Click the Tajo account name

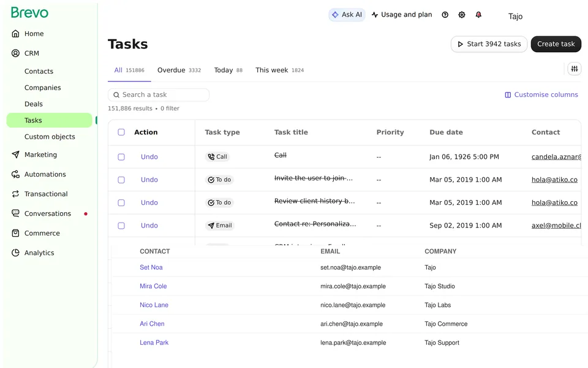[515, 16]
